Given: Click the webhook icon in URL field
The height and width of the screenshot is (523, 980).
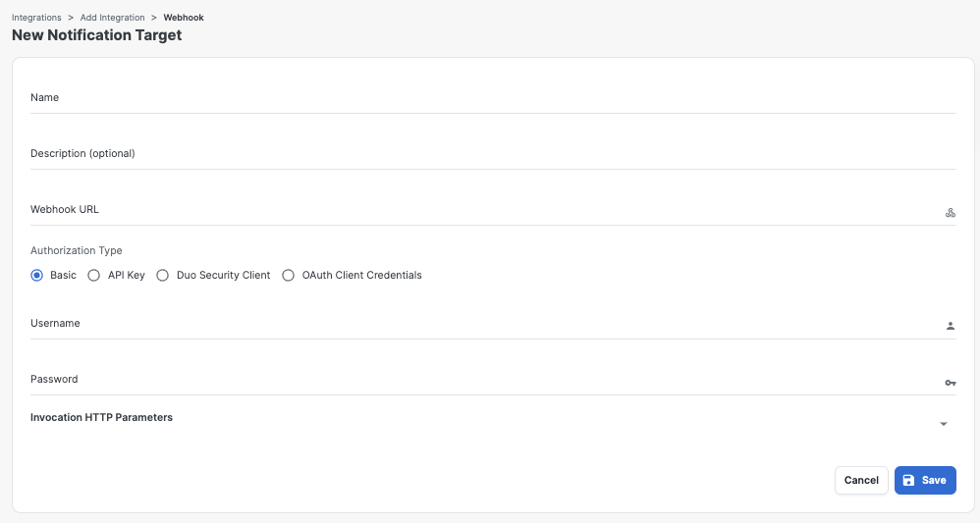Looking at the screenshot, I should click(950, 213).
